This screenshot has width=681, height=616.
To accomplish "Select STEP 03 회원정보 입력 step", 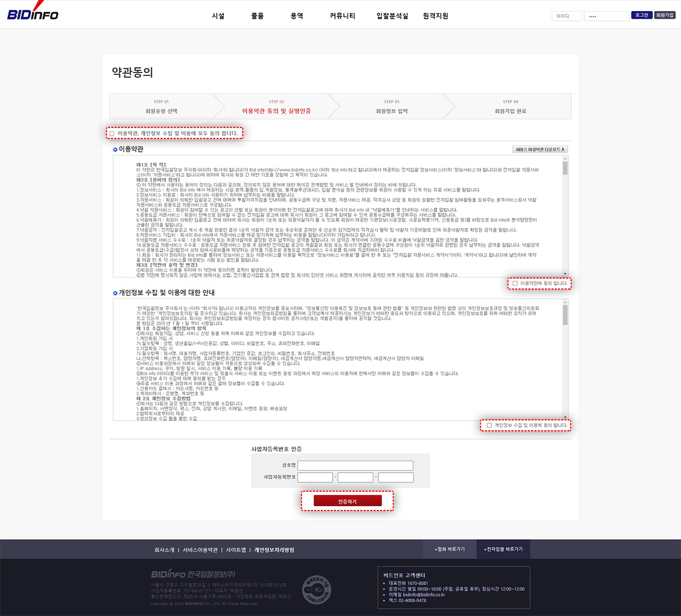I will click(392, 107).
